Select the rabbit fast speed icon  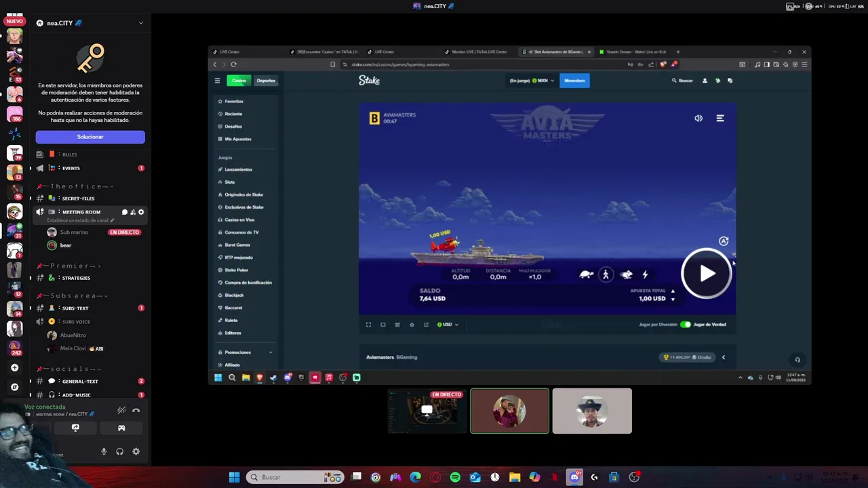pyautogui.click(x=626, y=274)
